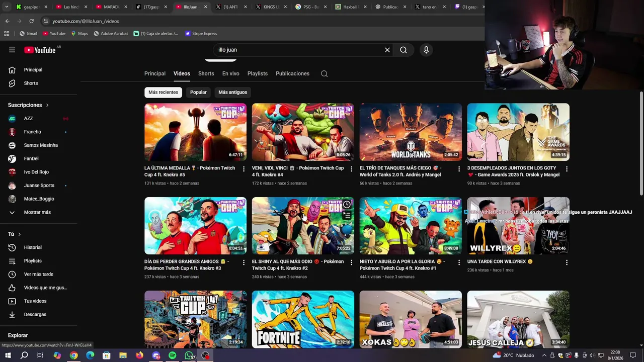
Task: Switch to the Haxball browser tab
Action: pos(350,7)
